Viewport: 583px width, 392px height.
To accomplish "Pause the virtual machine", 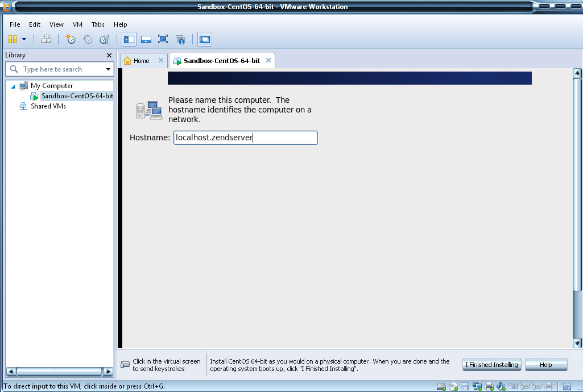I will point(13,39).
